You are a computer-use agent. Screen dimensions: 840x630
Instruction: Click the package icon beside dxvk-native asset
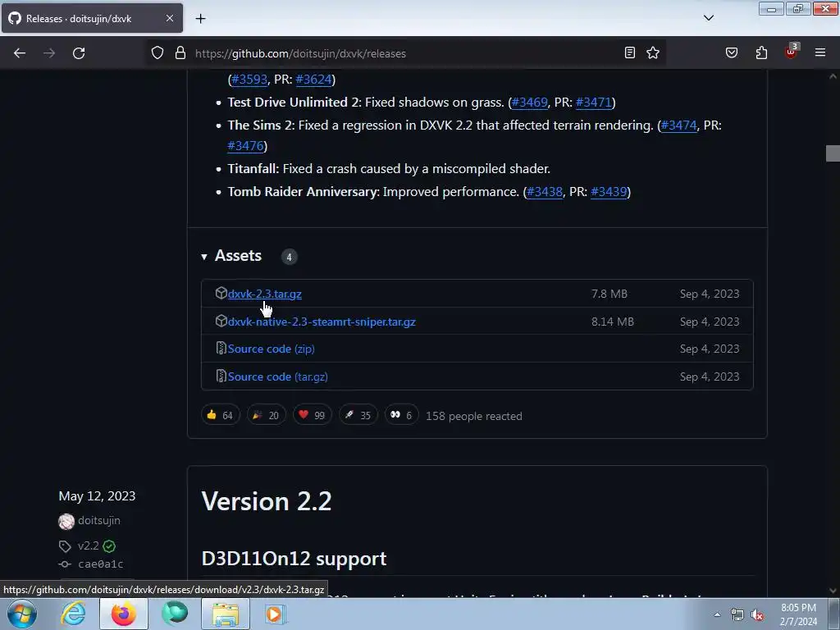(221, 321)
